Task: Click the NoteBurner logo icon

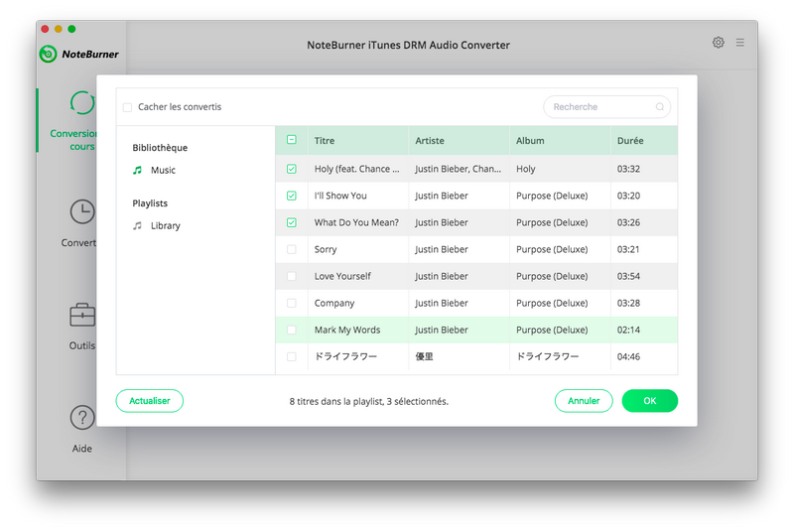Action: coord(48,54)
